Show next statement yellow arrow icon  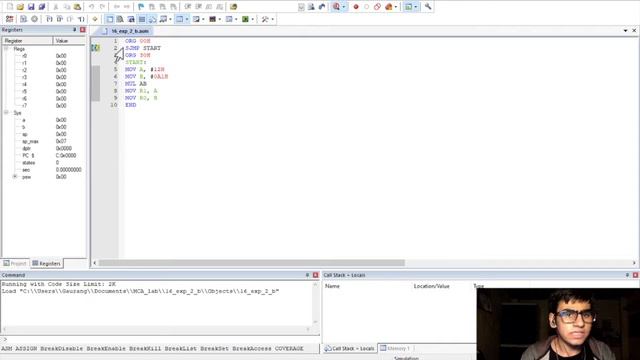click(95, 19)
